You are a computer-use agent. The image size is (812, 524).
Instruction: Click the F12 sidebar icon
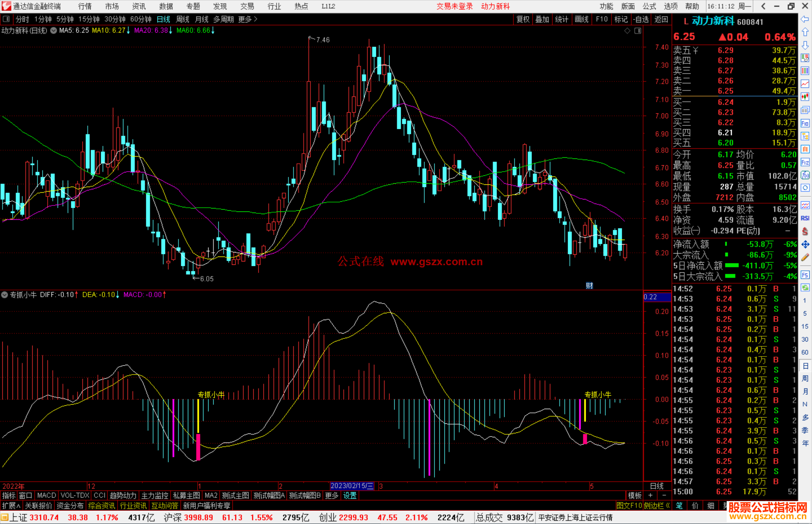[805, 162]
